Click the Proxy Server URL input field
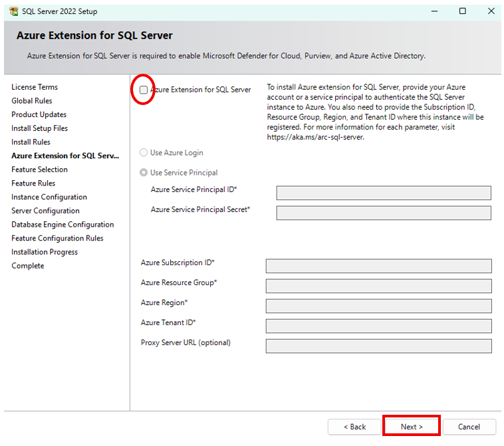This screenshot has width=504, height=446. pos(378,346)
